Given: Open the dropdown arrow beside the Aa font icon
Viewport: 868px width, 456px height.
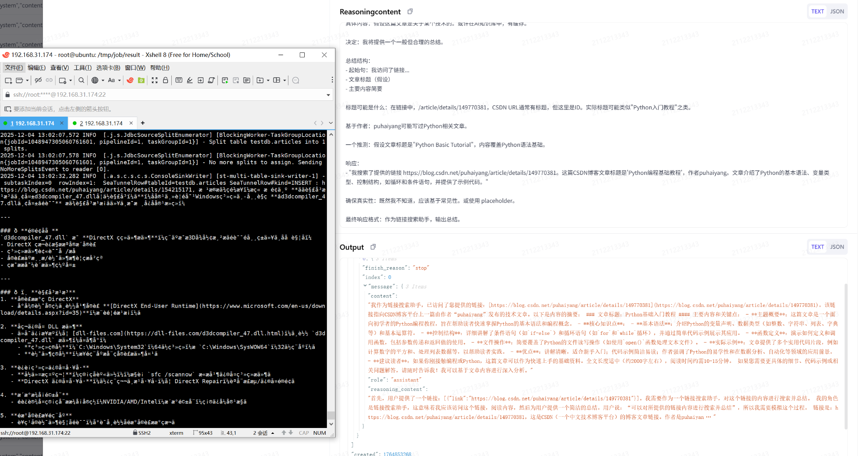Looking at the screenshot, I should click(119, 80).
